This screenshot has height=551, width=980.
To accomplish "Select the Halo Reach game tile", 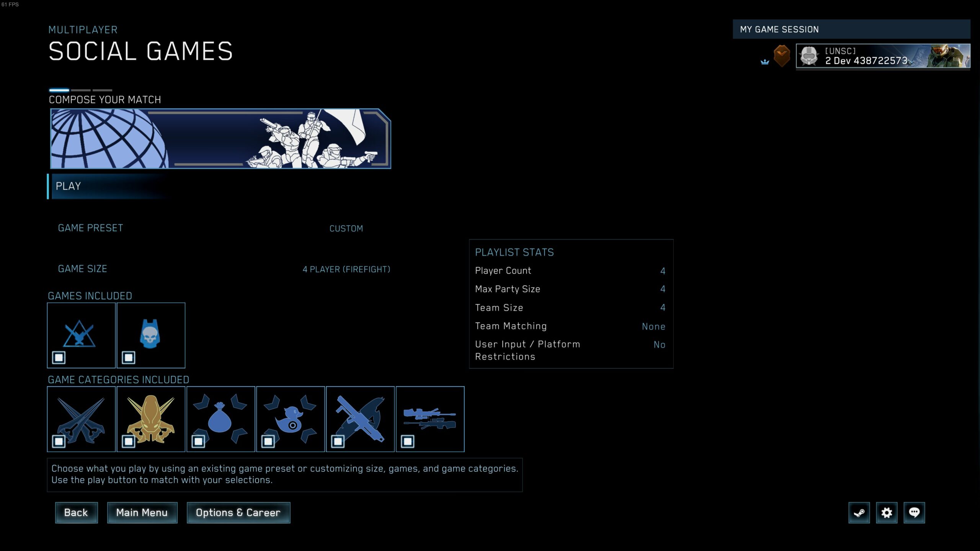I will (x=81, y=334).
